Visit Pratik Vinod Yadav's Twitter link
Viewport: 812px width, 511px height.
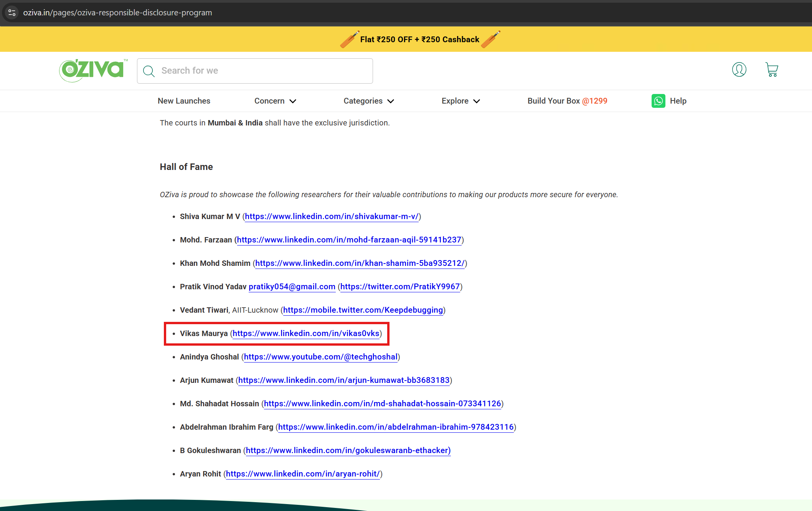tap(399, 287)
